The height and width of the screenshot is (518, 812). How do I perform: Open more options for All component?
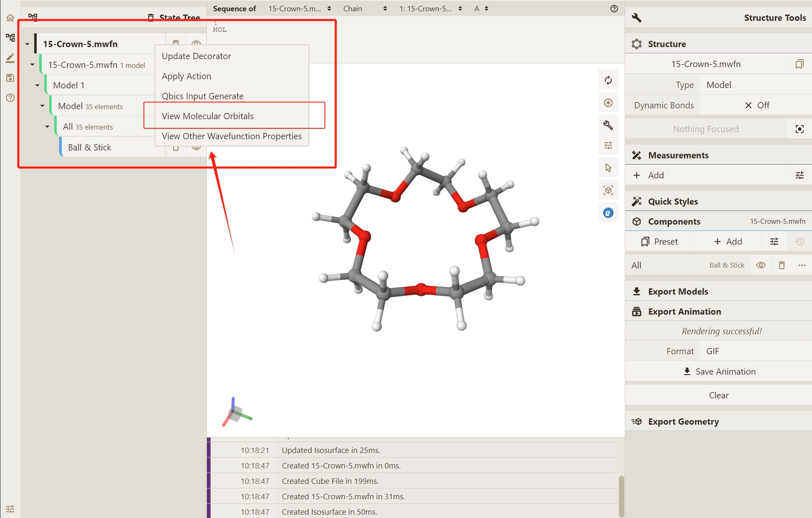pyautogui.click(x=802, y=265)
